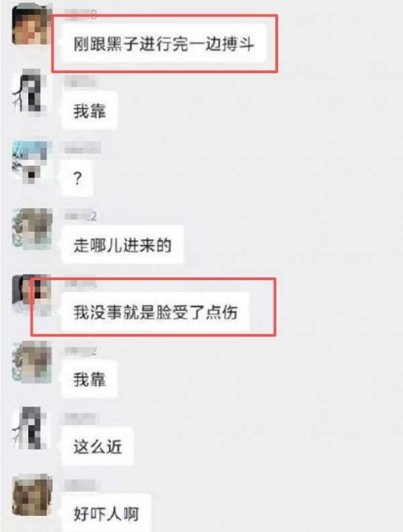Image resolution: width=403 pixels, height=532 pixels.
Task: Select the 我没事就是脸受了点伤 bubble
Action: click(155, 312)
